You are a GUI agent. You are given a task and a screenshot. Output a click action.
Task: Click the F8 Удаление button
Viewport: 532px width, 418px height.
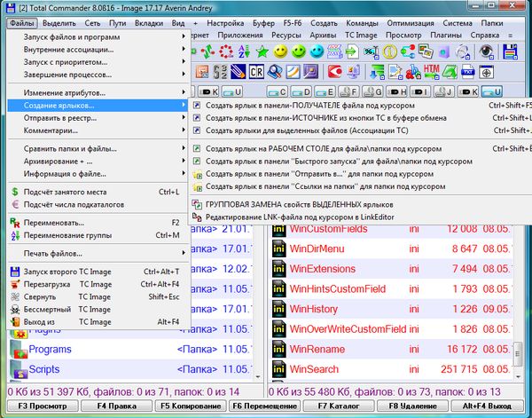point(412,406)
